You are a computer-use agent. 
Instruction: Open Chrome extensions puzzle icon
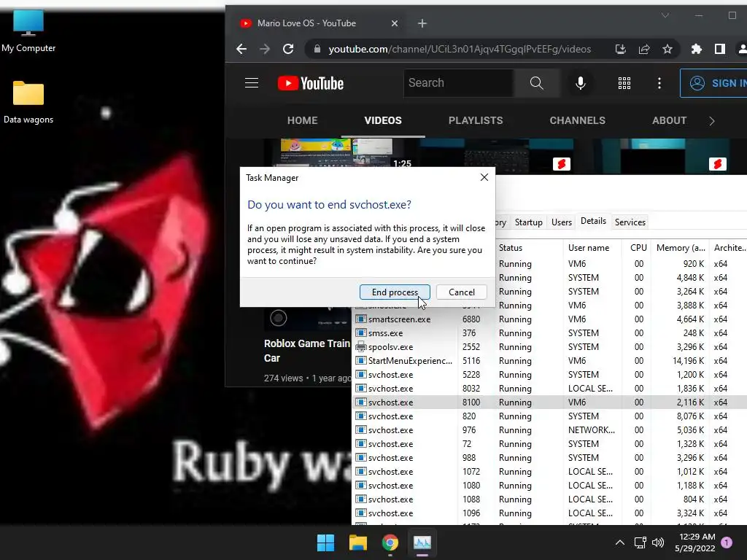[x=697, y=49]
